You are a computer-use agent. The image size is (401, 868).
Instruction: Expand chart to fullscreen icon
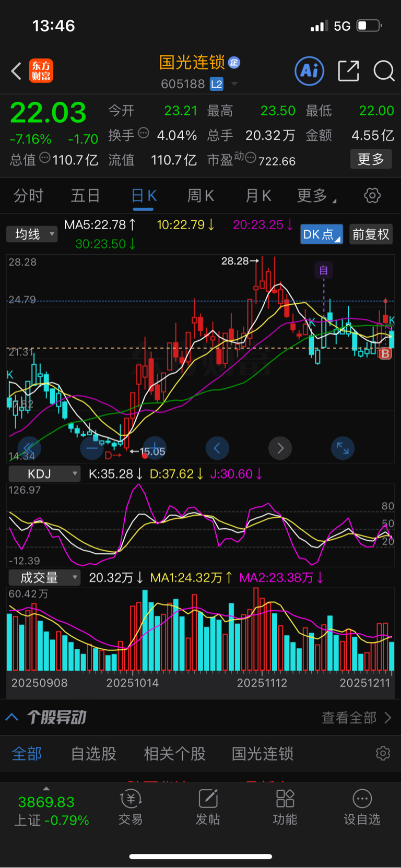343,448
